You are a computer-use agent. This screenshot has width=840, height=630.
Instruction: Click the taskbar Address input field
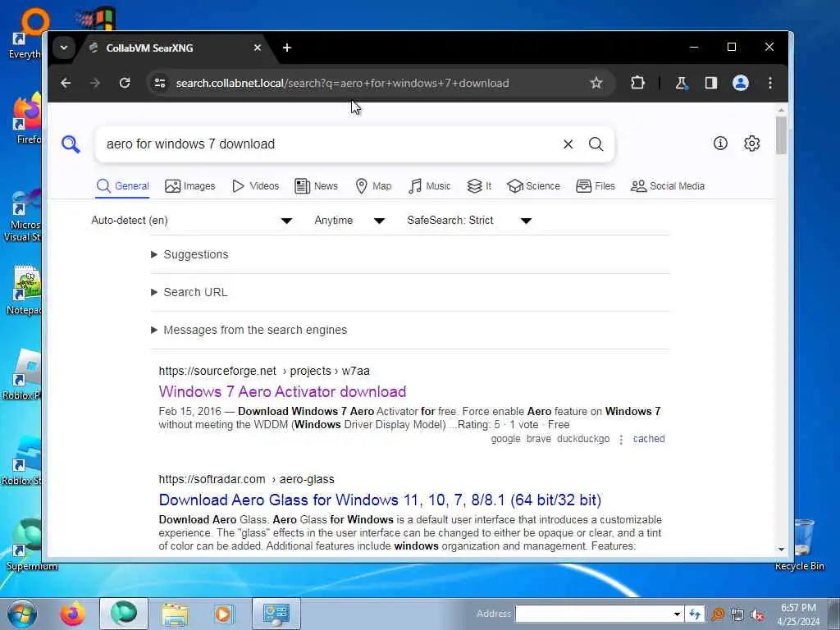594,614
